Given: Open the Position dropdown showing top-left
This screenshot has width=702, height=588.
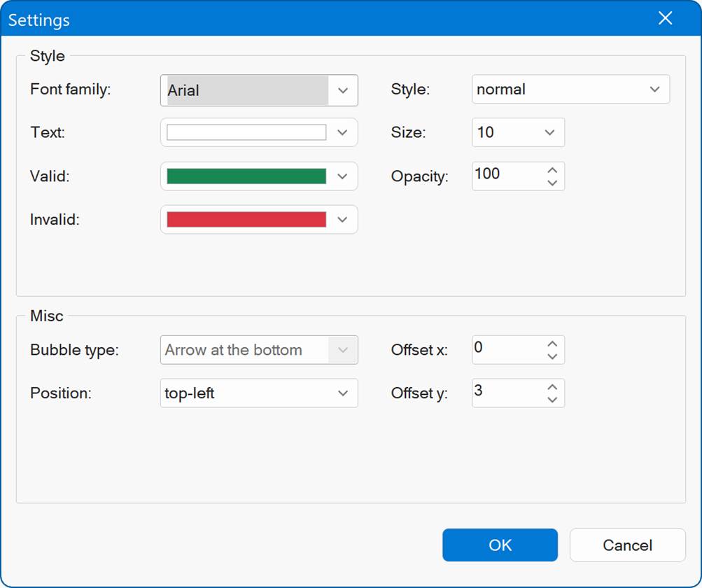Looking at the screenshot, I should (x=342, y=393).
